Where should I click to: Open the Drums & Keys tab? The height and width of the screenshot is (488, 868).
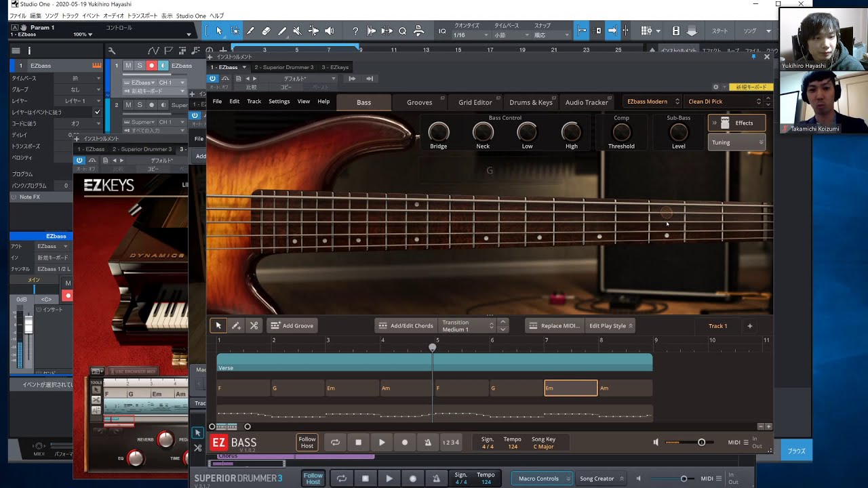coord(531,102)
